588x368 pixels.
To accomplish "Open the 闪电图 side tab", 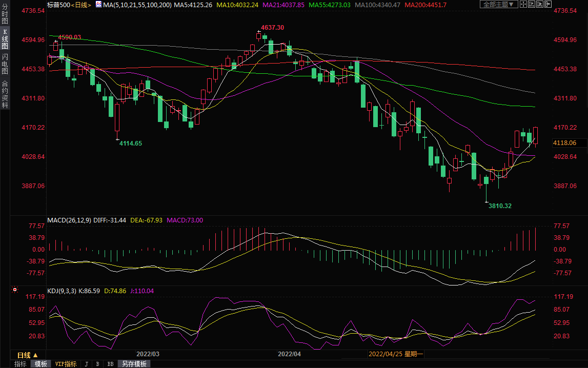I will click(5, 64).
